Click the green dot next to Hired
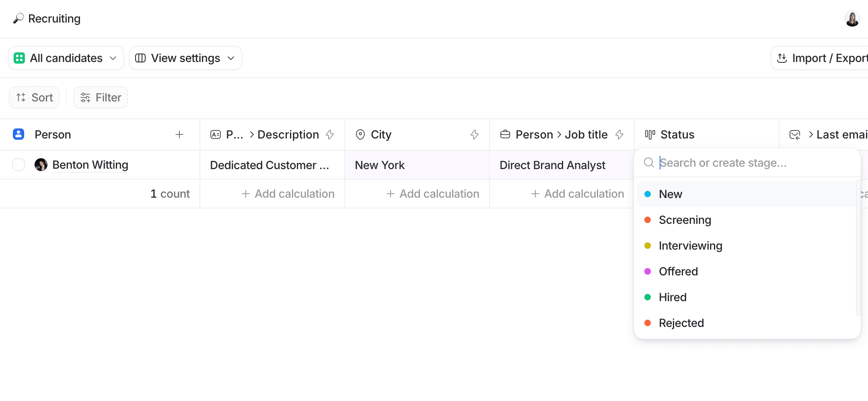The height and width of the screenshot is (401, 868). pyautogui.click(x=648, y=297)
